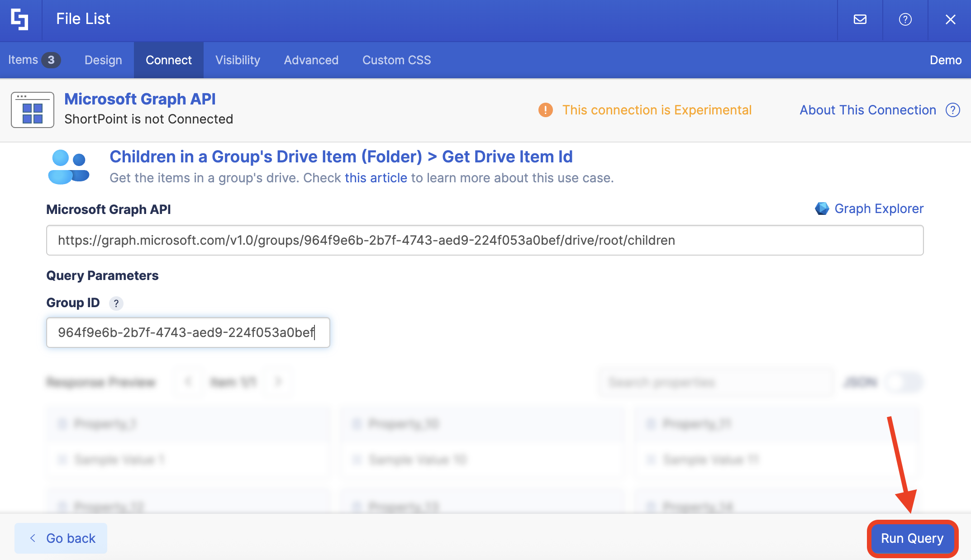The width and height of the screenshot is (971, 560).
Task: Open the Custom CSS tab
Action: (396, 60)
